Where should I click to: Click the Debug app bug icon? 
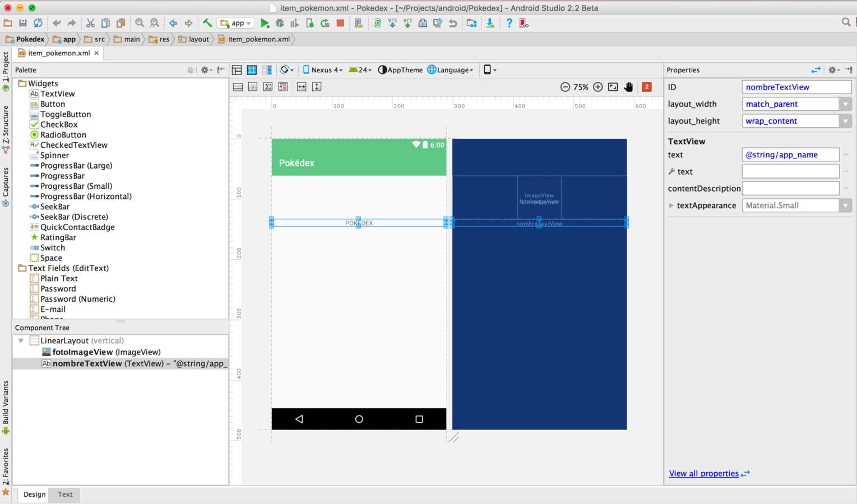[x=280, y=24]
